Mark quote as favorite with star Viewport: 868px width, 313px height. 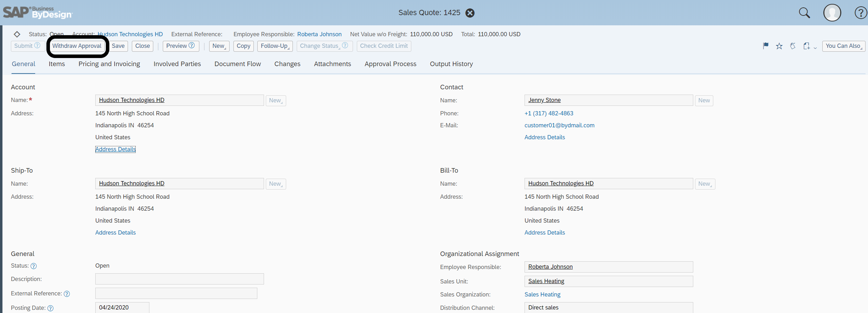779,46
